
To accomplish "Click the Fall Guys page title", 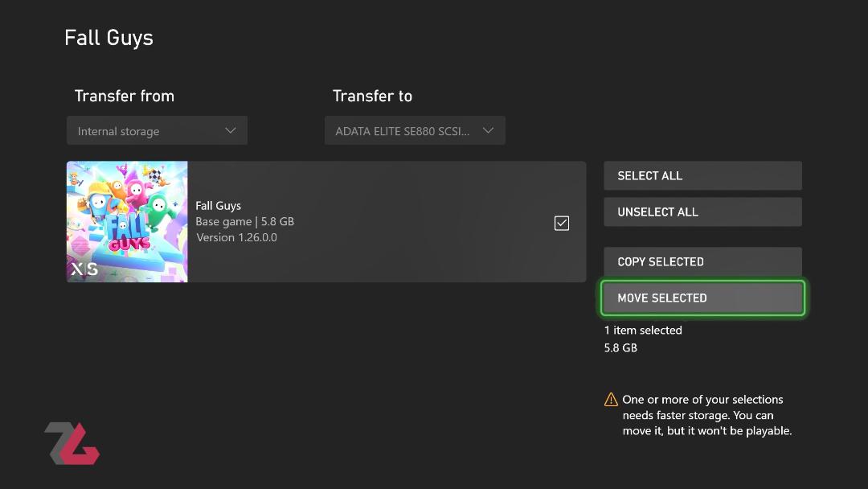I will tap(108, 39).
